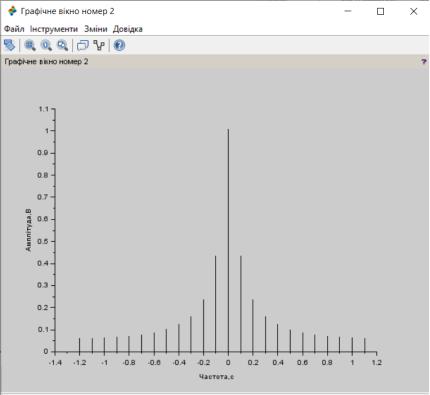
Task: Select the vertical axis label Амплітуда,В
Action: 28,230
